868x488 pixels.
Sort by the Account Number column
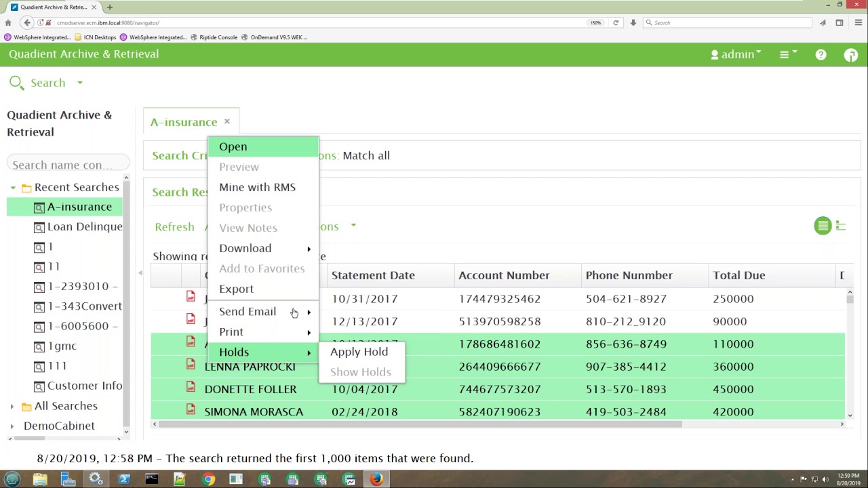point(517,275)
